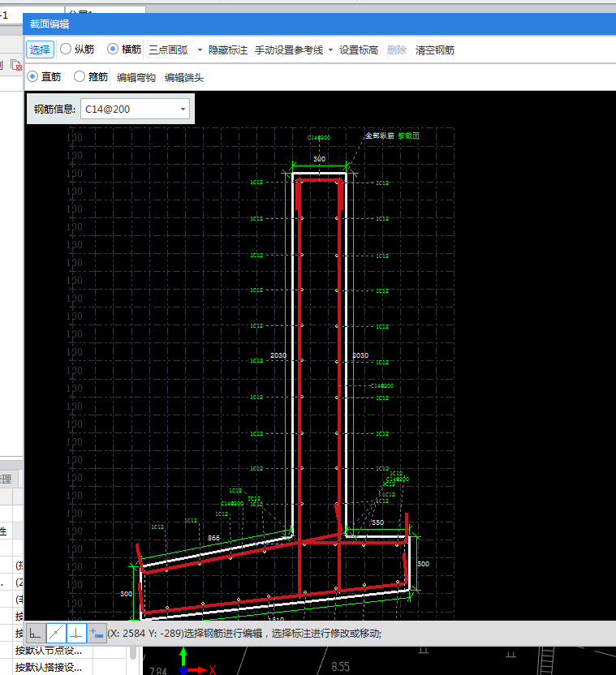Screen dimensions: 616x675
Task: Toggle the point-on-line snap icon
Action: 56,634
